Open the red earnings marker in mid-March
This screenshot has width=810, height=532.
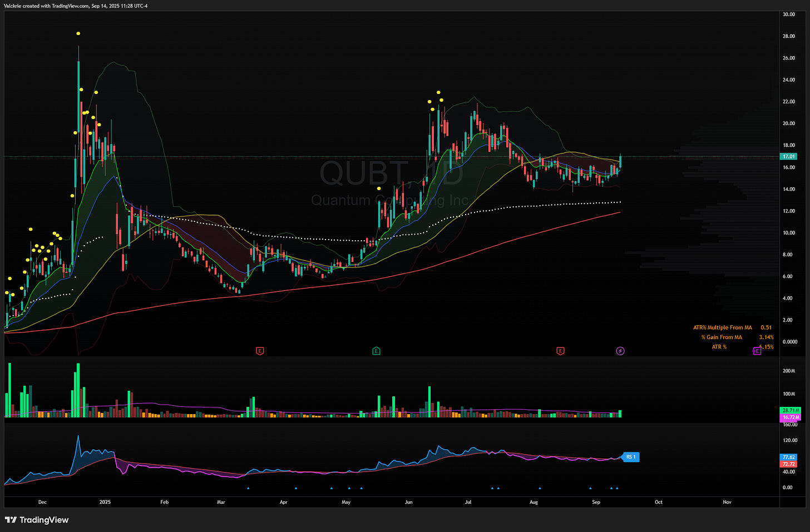260,351
